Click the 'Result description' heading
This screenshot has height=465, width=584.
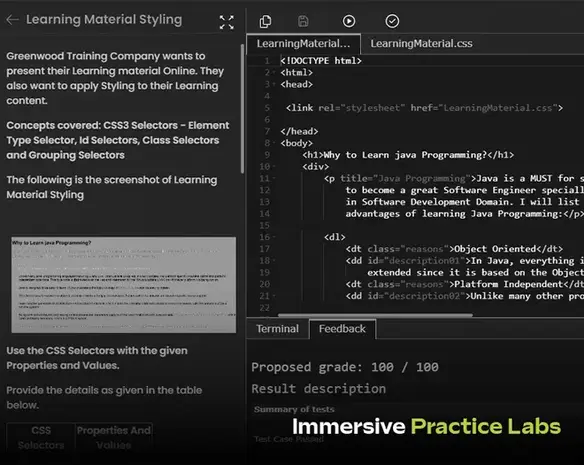tap(318, 389)
